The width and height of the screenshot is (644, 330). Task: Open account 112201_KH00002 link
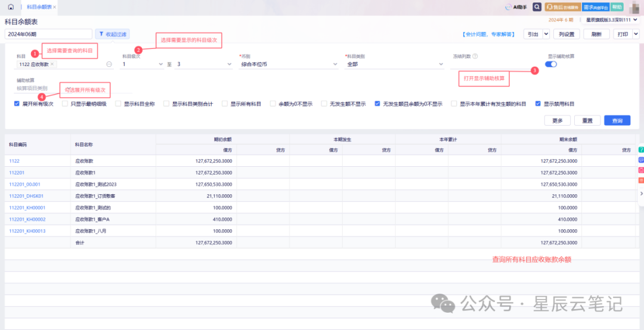click(x=27, y=220)
